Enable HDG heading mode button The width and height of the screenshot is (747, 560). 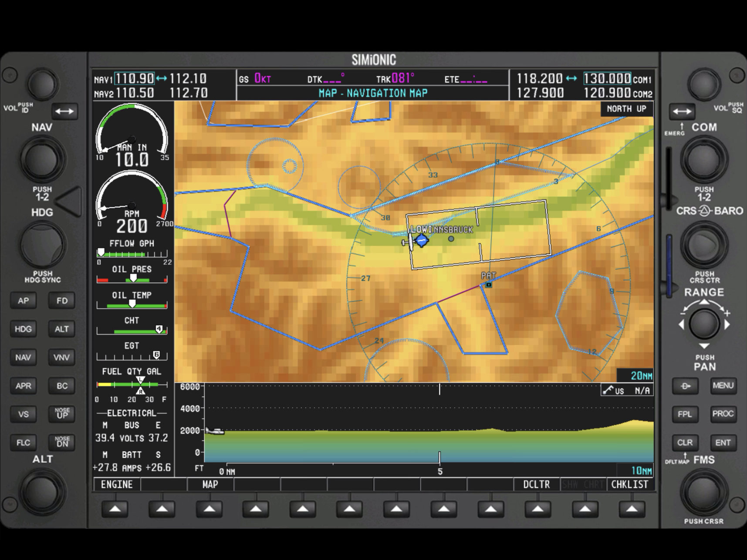click(24, 329)
